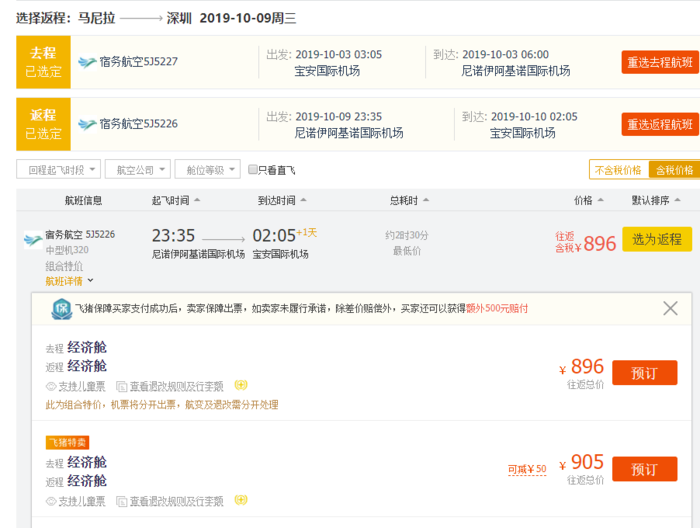Tick the 只看直飞 direct flights checkbox
Viewport: 700px width, 528px height.
point(253,170)
